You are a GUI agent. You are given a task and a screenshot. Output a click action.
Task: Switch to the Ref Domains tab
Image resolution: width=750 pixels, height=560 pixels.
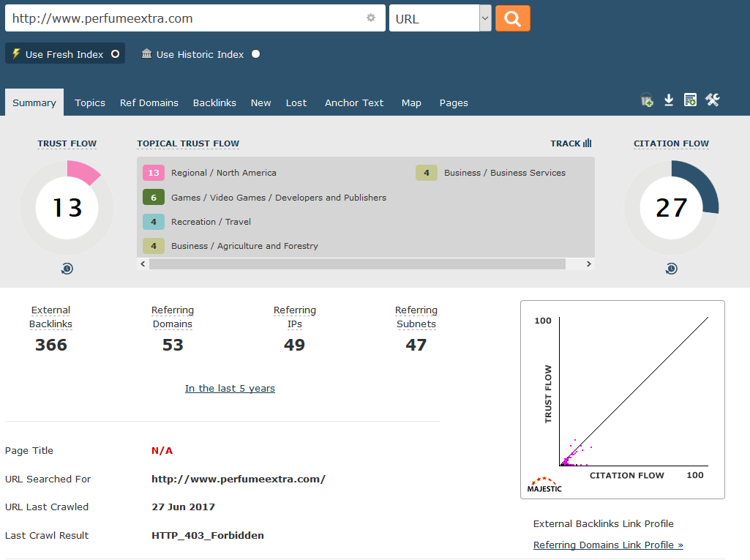[x=149, y=103]
